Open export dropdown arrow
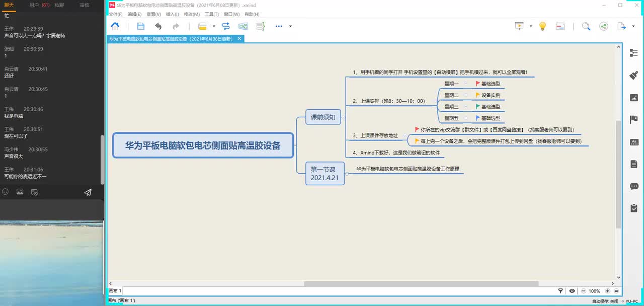The image size is (644, 306). pyautogui.click(x=633, y=26)
